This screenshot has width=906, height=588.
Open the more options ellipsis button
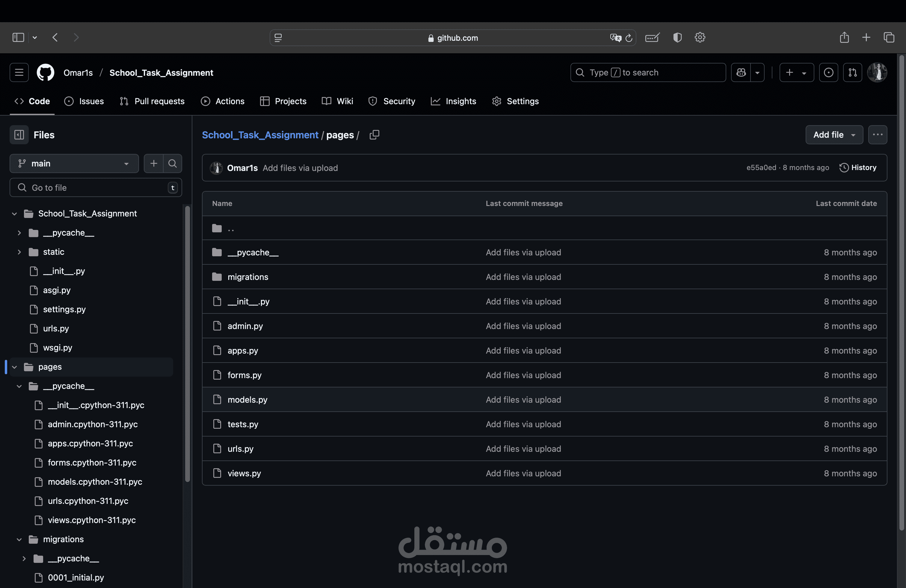click(x=878, y=135)
